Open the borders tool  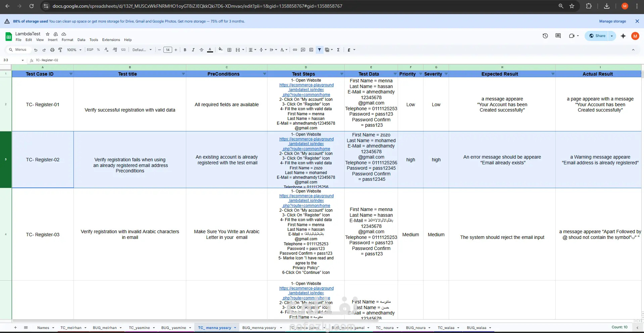(x=230, y=50)
